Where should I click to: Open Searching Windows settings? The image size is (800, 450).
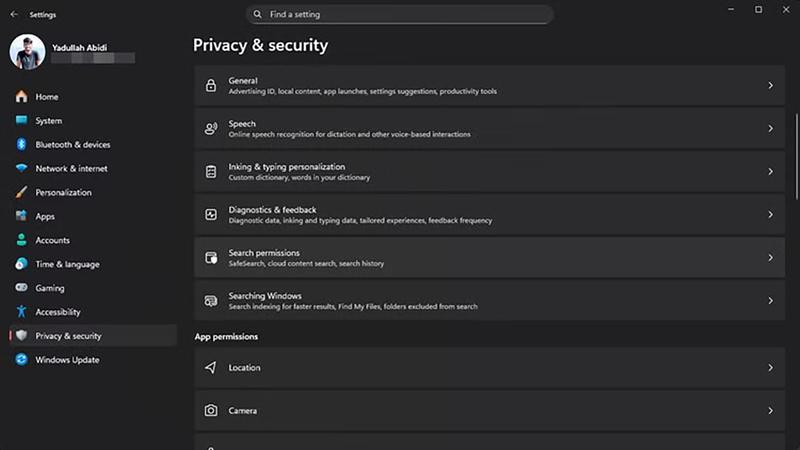tap(489, 301)
